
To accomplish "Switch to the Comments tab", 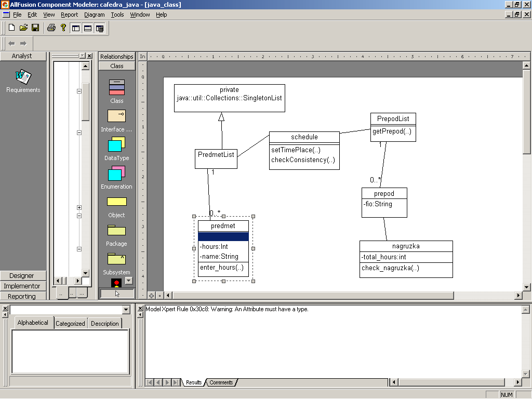I will 221,382.
